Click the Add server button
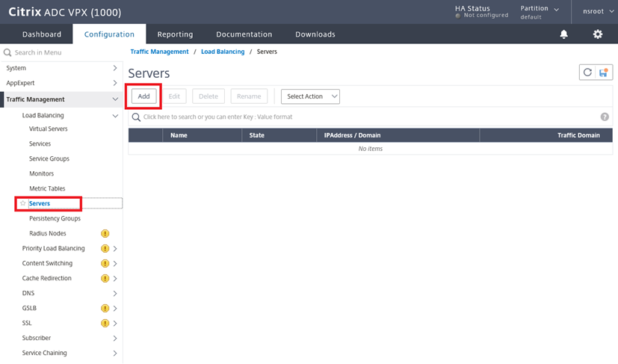This screenshot has height=364, width=618. tap(144, 96)
